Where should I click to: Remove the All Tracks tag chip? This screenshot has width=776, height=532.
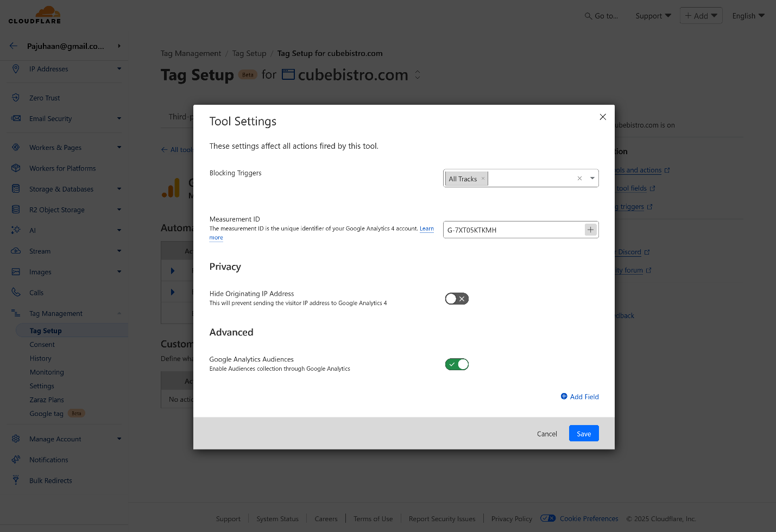coord(483,178)
